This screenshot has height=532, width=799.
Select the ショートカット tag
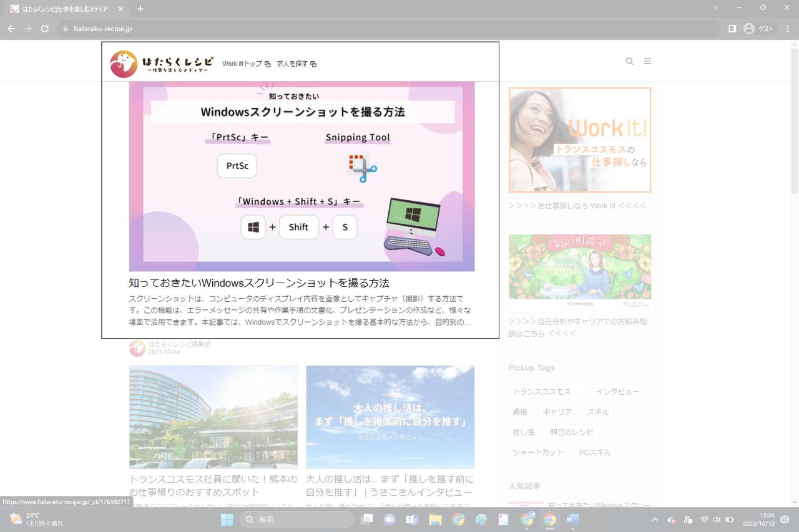(538, 452)
